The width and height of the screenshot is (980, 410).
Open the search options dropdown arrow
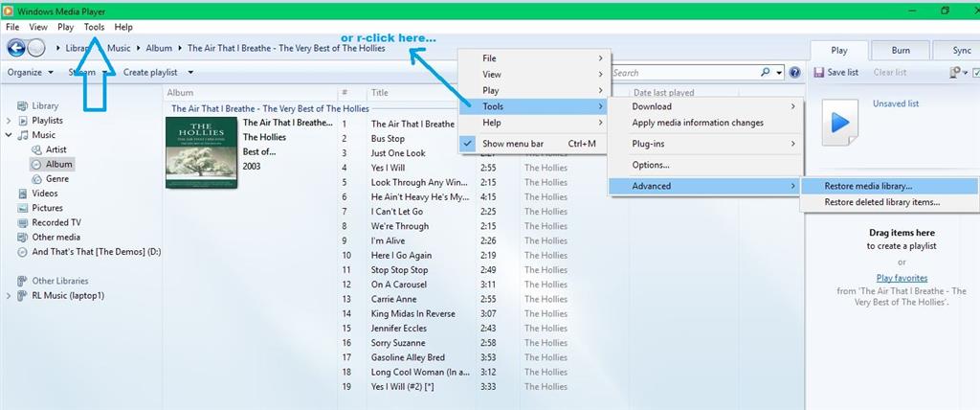tap(779, 73)
